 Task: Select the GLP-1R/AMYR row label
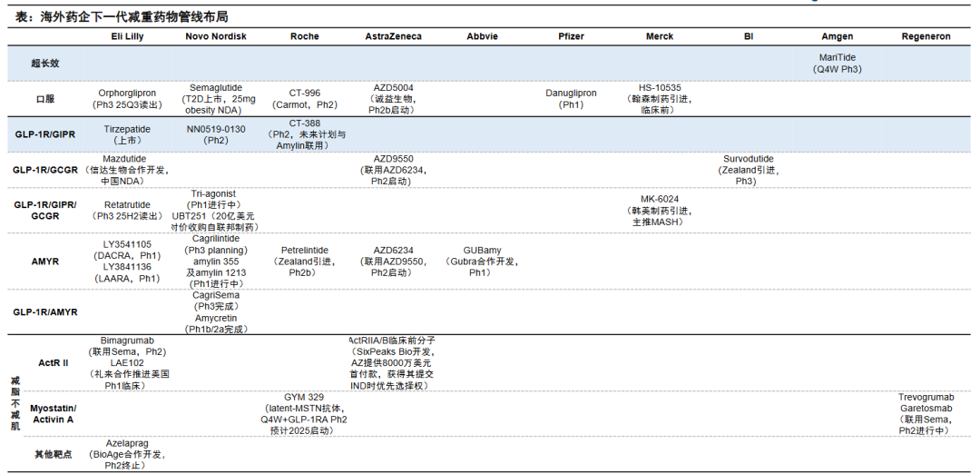(x=45, y=311)
